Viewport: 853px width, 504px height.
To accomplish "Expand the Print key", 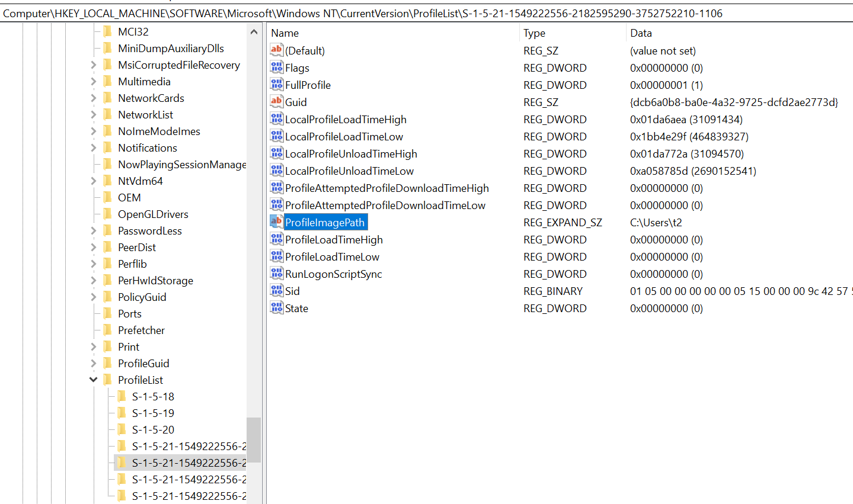I will (93, 346).
